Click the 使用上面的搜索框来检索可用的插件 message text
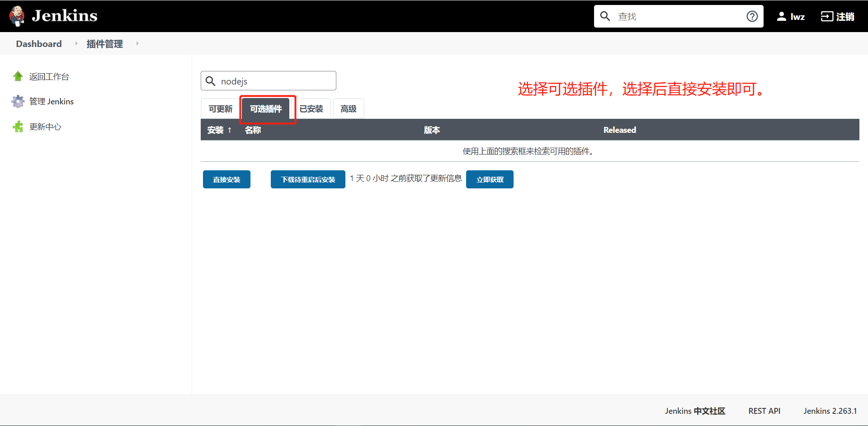 tap(528, 151)
